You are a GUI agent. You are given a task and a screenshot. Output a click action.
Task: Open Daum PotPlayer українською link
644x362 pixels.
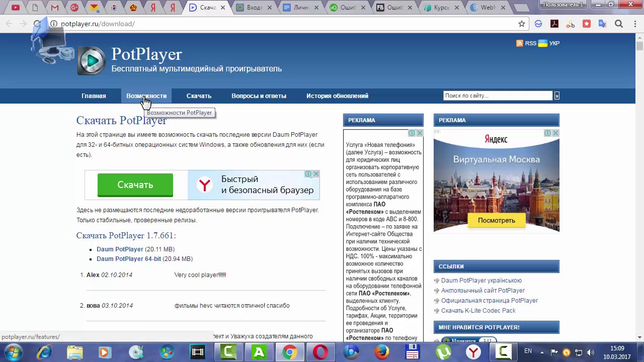pyautogui.click(x=481, y=281)
